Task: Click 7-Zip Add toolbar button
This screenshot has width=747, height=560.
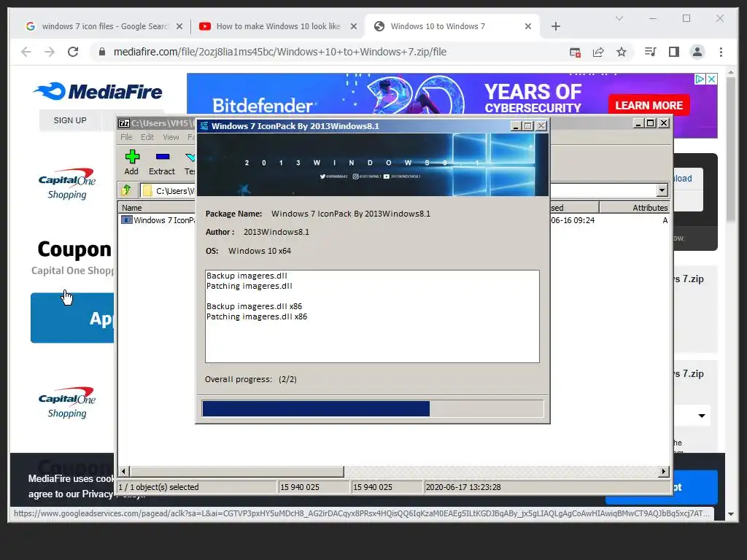Action: pos(131,163)
